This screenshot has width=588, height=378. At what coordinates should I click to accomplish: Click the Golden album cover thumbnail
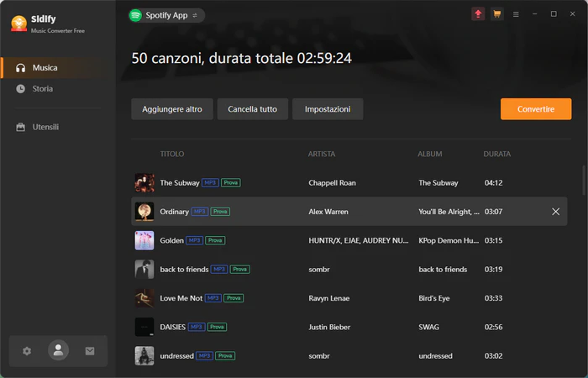[x=144, y=240]
